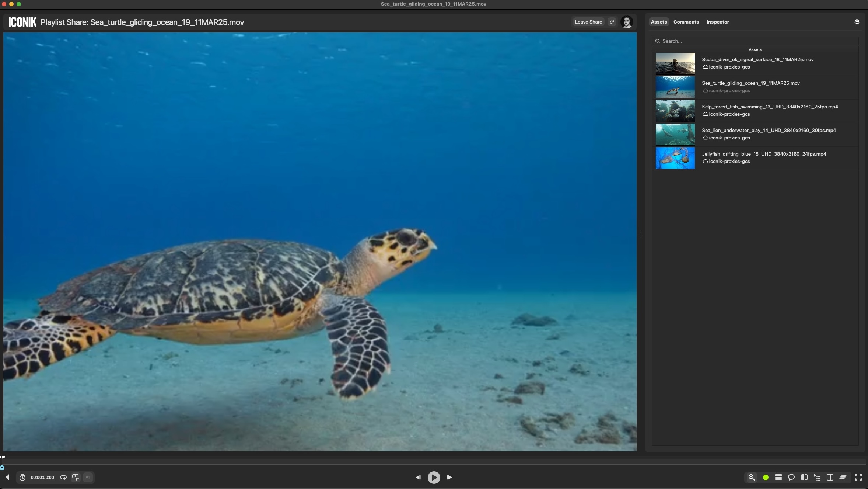Image resolution: width=868 pixels, height=489 pixels.
Task: Click the Leave Share button
Action: [588, 22]
